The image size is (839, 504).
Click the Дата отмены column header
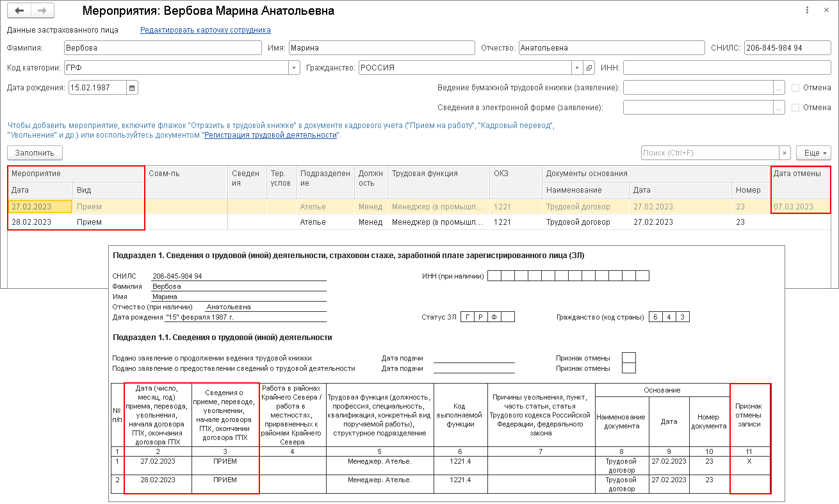click(x=801, y=182)
